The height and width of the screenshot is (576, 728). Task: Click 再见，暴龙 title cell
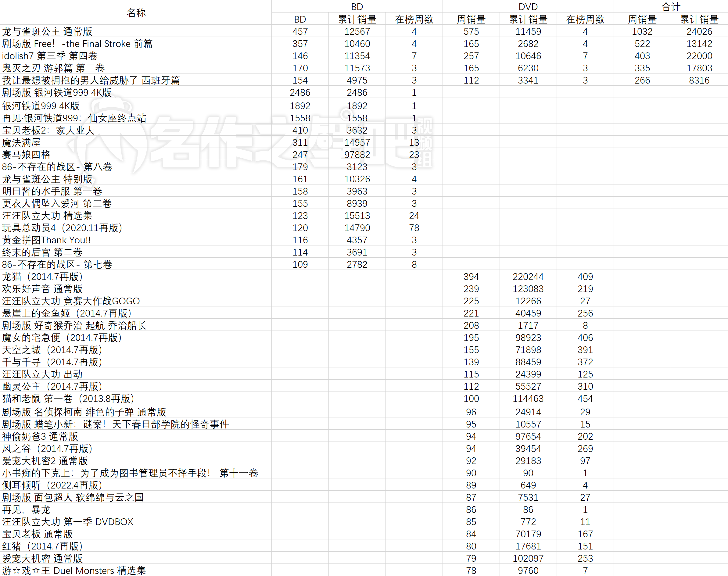pyautogui.click(x=26, y=510)
